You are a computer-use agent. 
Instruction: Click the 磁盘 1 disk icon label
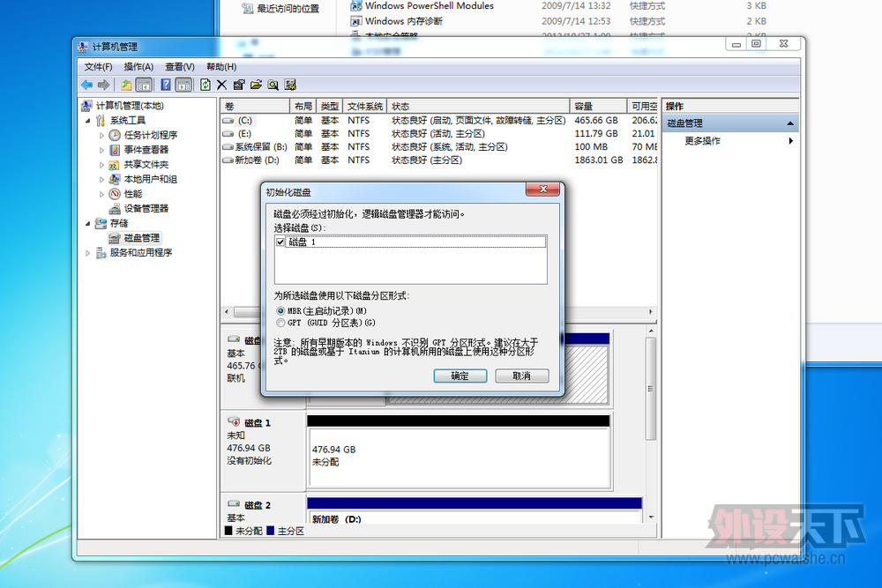click(x=250, y=422)
